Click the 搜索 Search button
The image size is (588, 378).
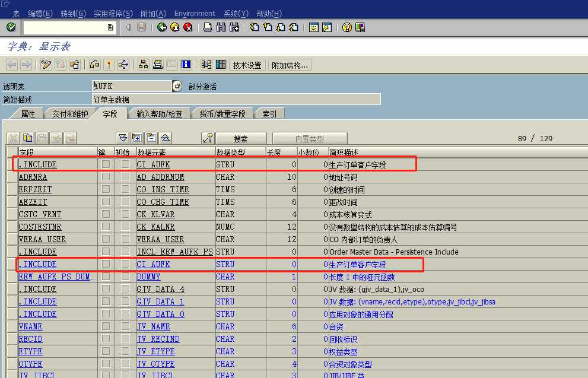pos(241,138)
